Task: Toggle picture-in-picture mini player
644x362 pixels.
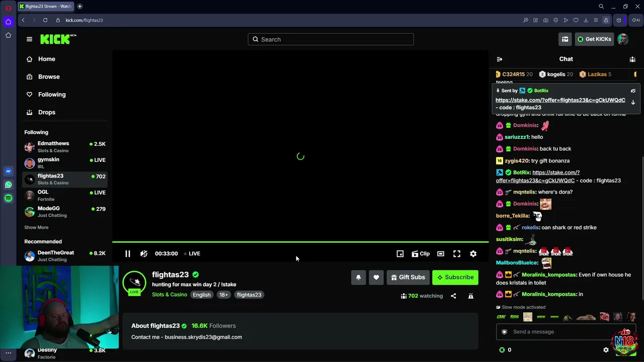Action: 400,254
